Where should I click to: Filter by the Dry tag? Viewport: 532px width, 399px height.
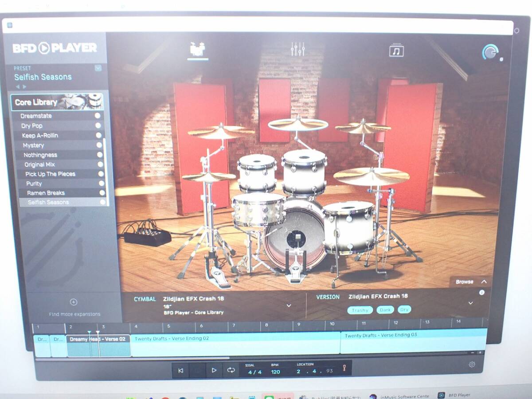tap(404, 309)
